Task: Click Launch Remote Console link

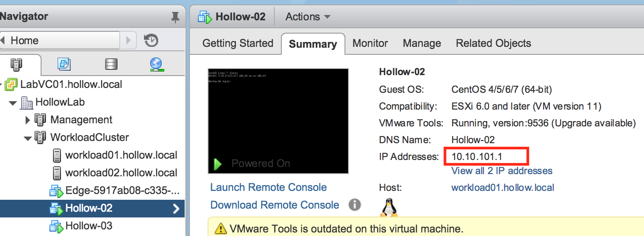Action: (269, 187)
